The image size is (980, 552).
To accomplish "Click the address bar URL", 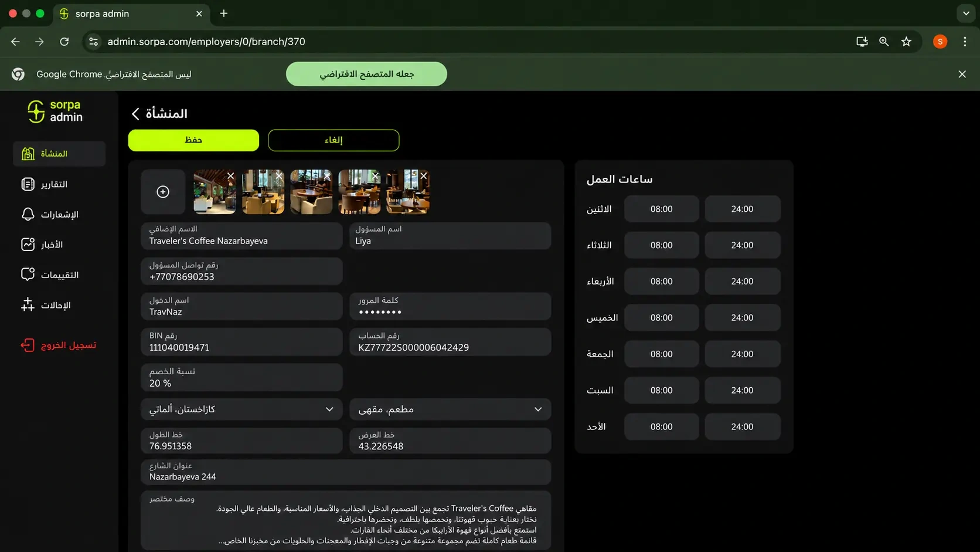I will (206, 42).
